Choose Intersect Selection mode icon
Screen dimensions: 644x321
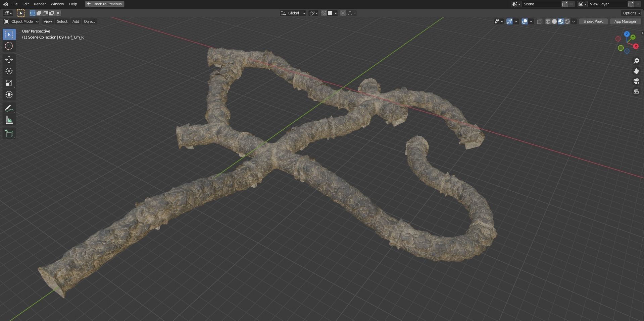[58, 13]
